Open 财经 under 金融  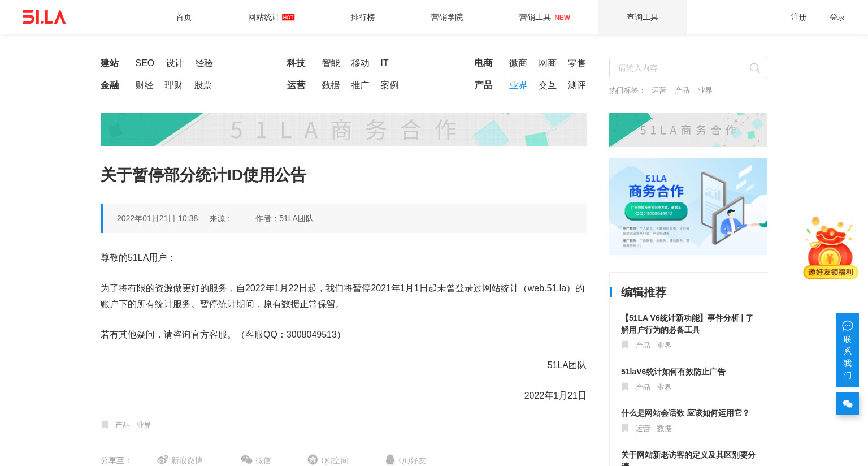[145, 85]
